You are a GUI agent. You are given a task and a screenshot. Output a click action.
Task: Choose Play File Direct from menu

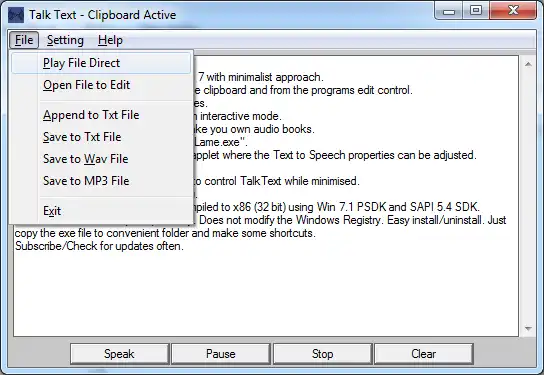[x=101, y=63]
